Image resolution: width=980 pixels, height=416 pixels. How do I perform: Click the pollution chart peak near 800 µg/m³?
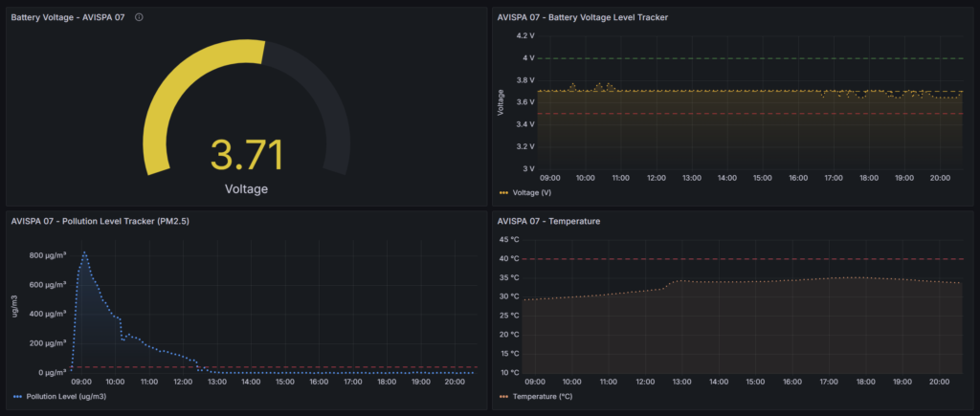(x=84, y=254)
